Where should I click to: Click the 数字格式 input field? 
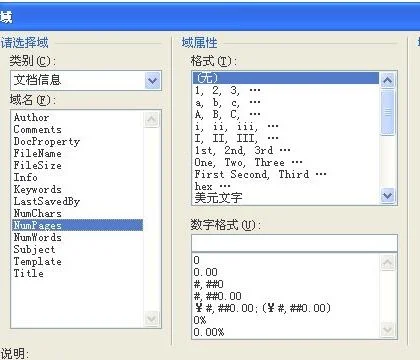[x=294, y=242]
